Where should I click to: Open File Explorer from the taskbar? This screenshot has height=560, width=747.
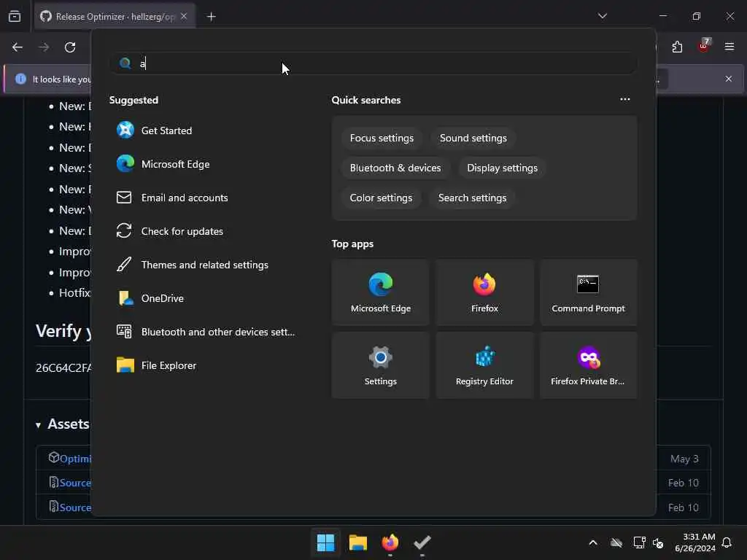click(358, 542)
